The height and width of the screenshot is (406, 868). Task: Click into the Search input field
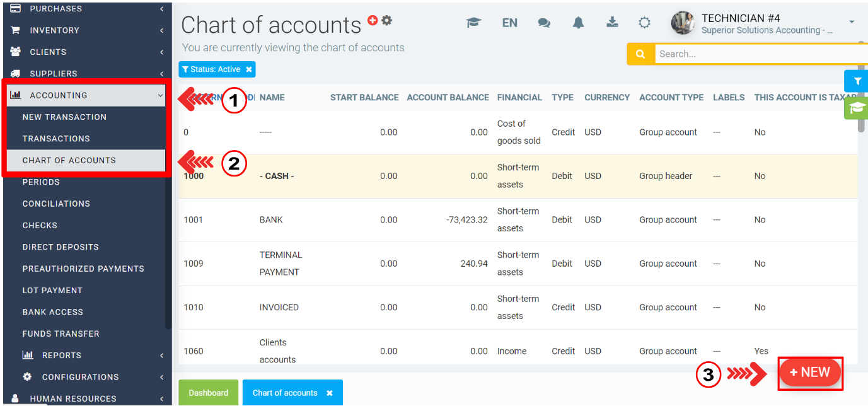[x=756, y=54]
